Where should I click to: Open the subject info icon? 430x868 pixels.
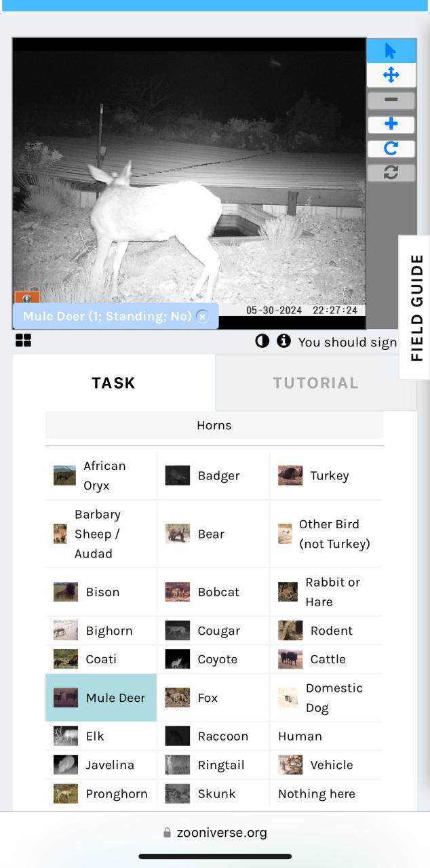284,341
